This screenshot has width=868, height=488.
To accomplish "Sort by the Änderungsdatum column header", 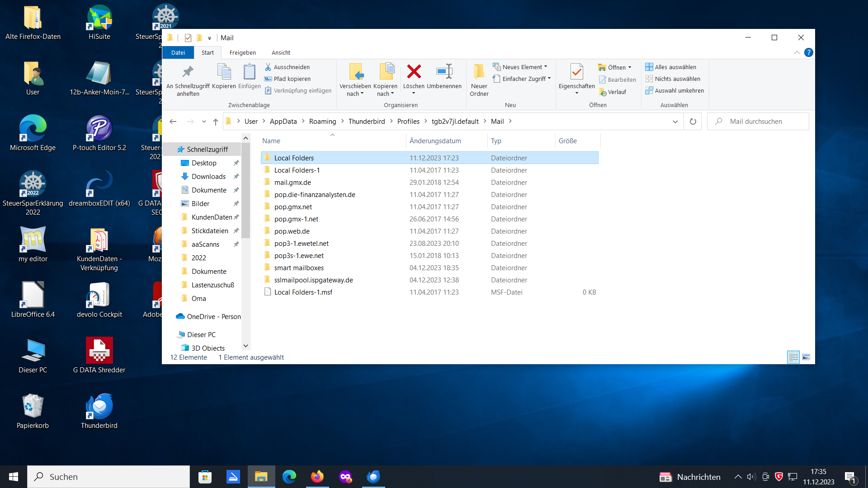I will 447,141.
